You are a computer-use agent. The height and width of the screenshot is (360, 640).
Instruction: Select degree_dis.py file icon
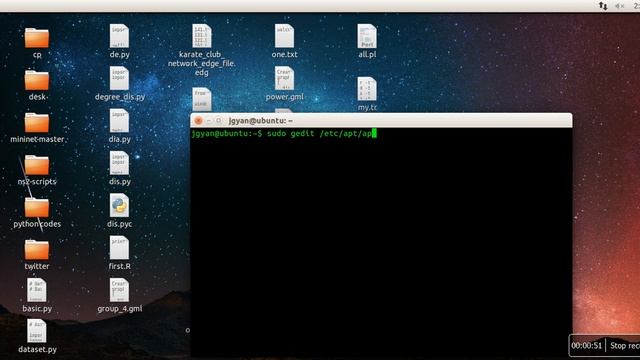119,78
